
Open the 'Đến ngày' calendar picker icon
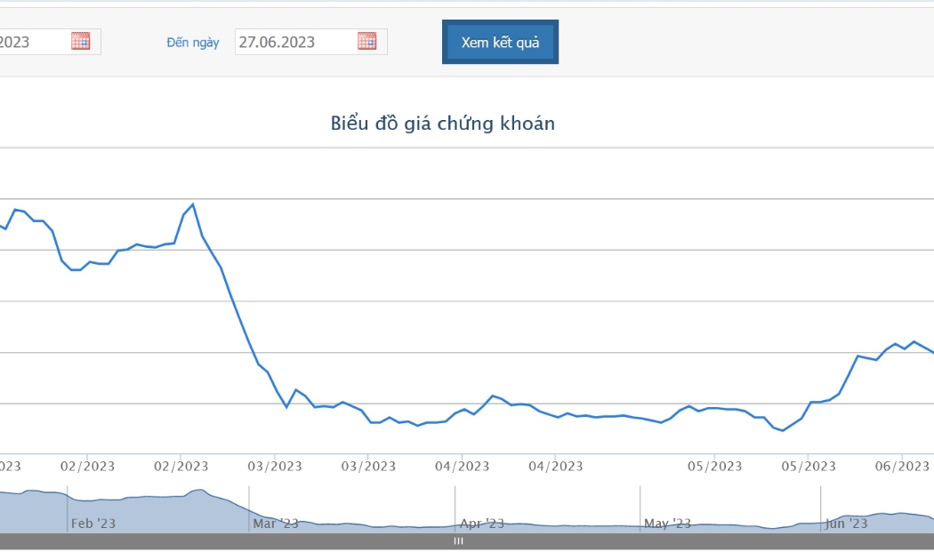coord(366,41)
